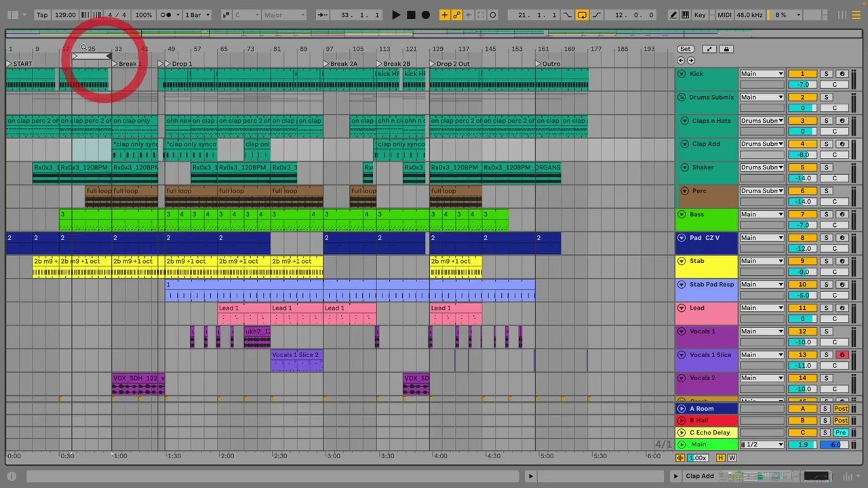The image size is (868, 488).
Task: Jump to the previous locator arrow
Action: [681, 60]
